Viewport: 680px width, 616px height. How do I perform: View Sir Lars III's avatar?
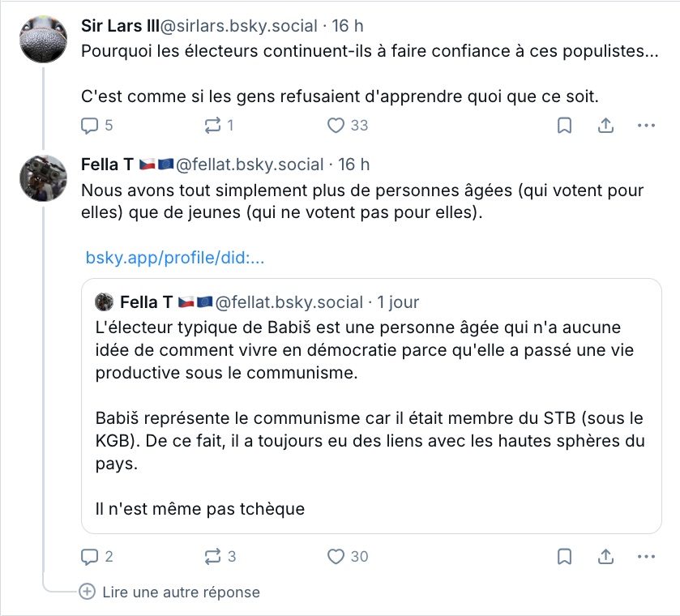(43, 39)
